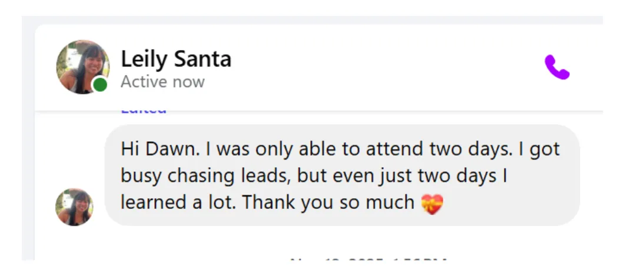Start a voice call with Leily Santa

(556, 67)
